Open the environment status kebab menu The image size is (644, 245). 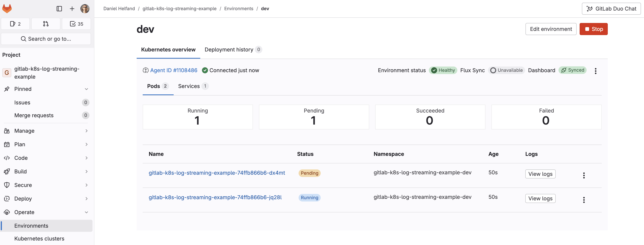tap(595, 71)
